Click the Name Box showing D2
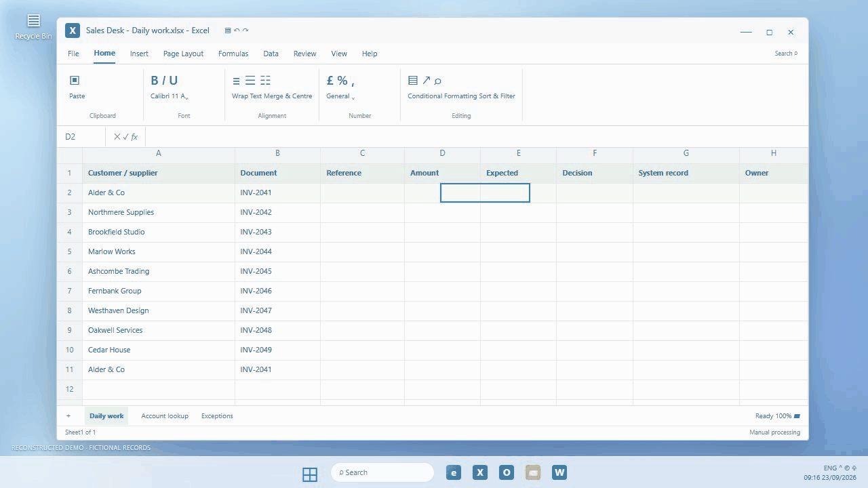868x488 pixels. point(81,137)
